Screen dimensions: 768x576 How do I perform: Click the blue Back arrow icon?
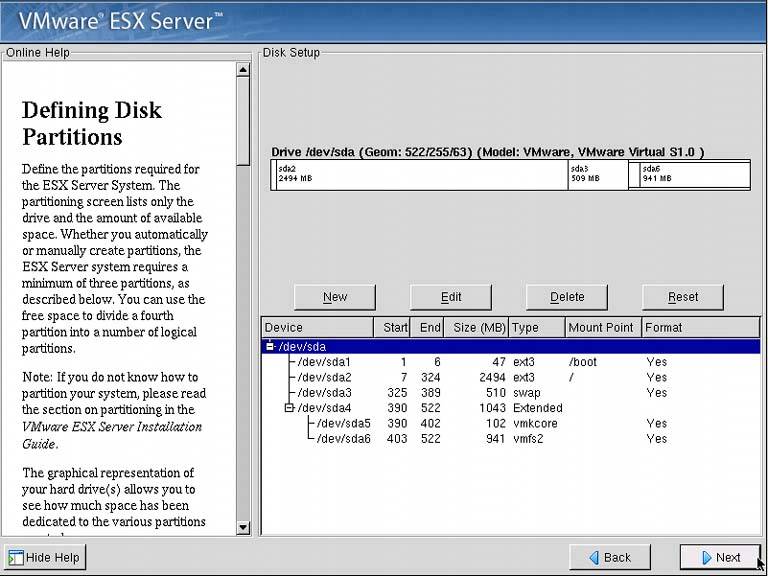594,558
